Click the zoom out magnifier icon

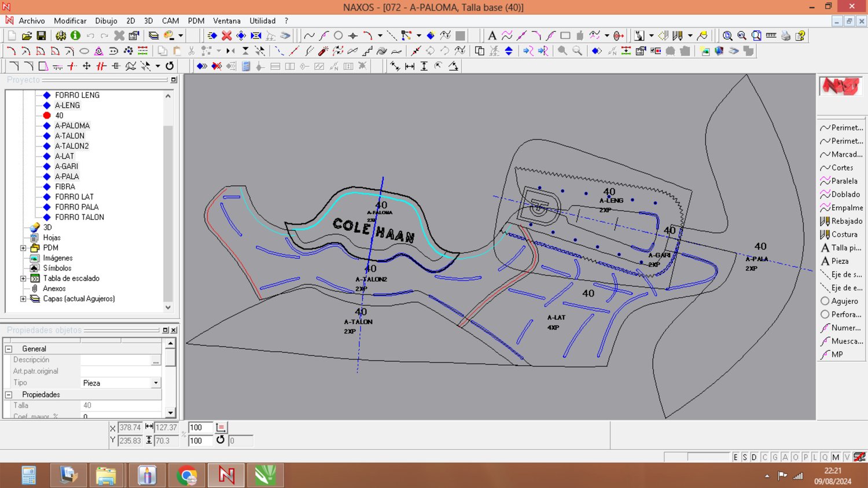coord(742,36)
